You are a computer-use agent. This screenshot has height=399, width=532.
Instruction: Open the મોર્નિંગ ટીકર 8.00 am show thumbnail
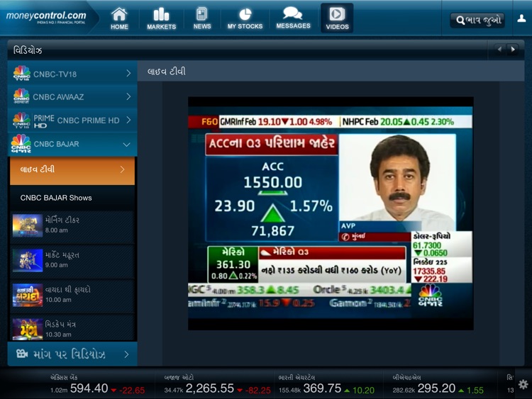pos(28,225)
